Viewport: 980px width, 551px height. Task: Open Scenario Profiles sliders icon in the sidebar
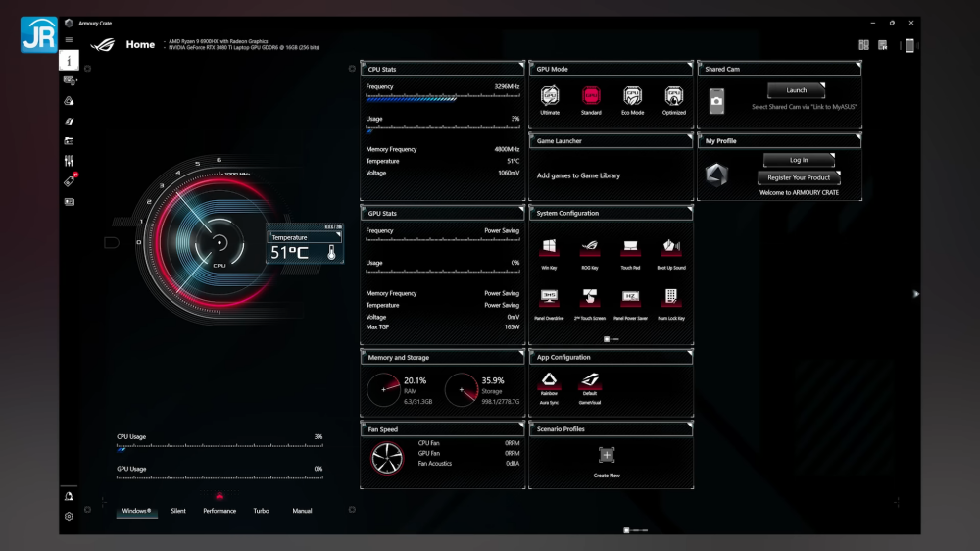pyautogui.click(x=69, y=161)
